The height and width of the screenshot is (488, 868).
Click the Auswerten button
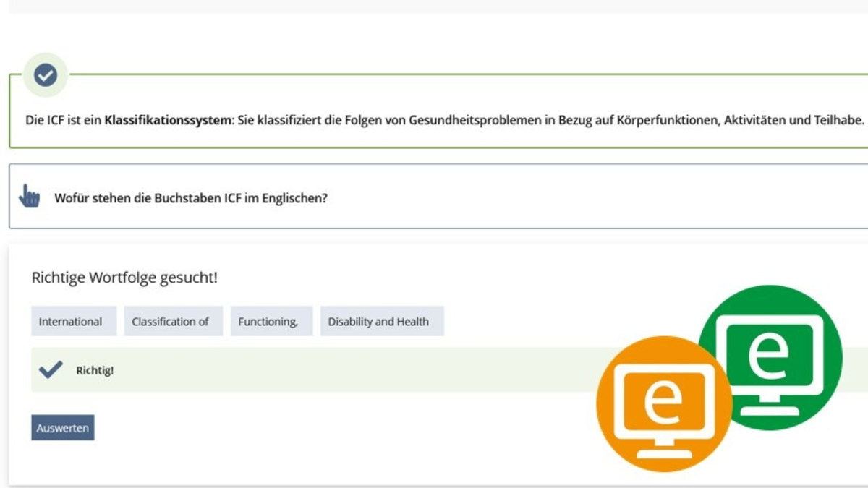tap(62, 427)
